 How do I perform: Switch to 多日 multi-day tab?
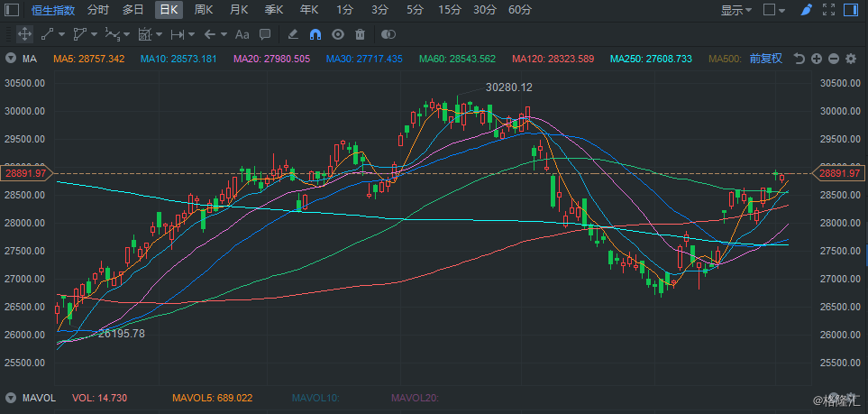(x=133, y=9)
